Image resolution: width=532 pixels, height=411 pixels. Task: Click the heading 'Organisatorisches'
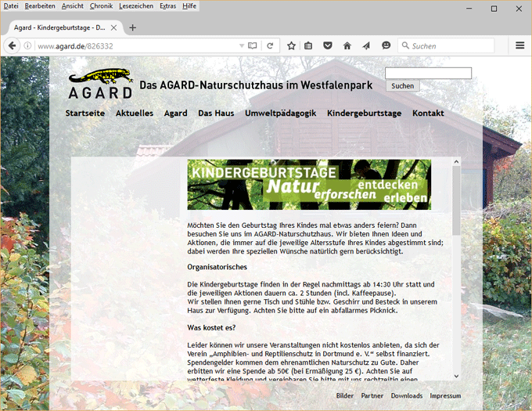[217, 267]
